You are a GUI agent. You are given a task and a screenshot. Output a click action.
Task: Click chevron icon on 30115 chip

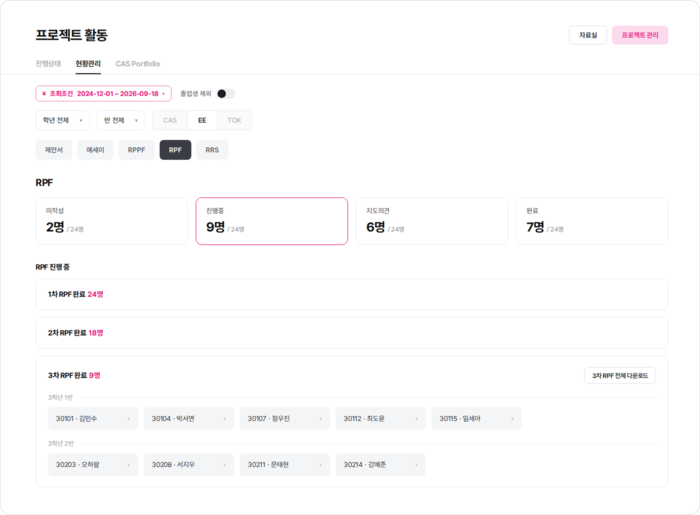pos(512,419)
